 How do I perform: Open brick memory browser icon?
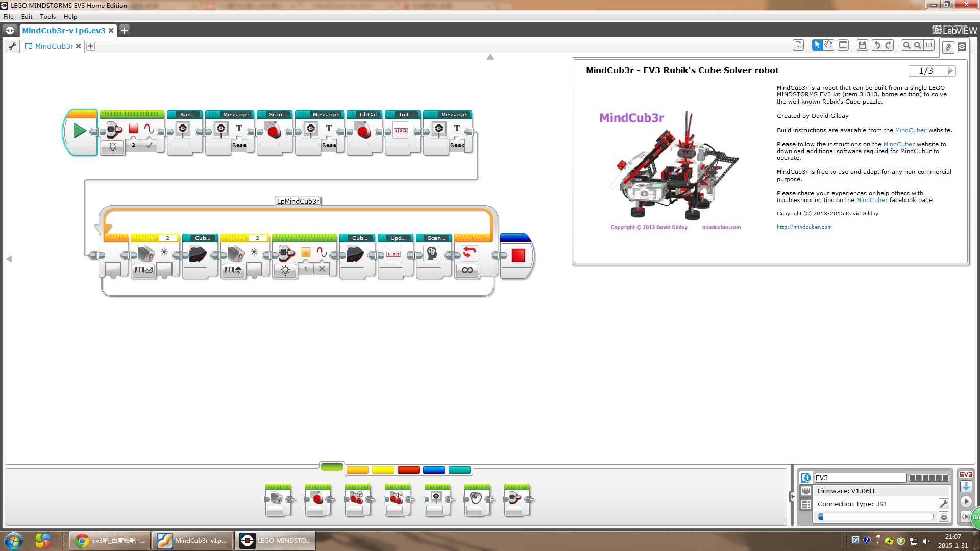(944, 517)
